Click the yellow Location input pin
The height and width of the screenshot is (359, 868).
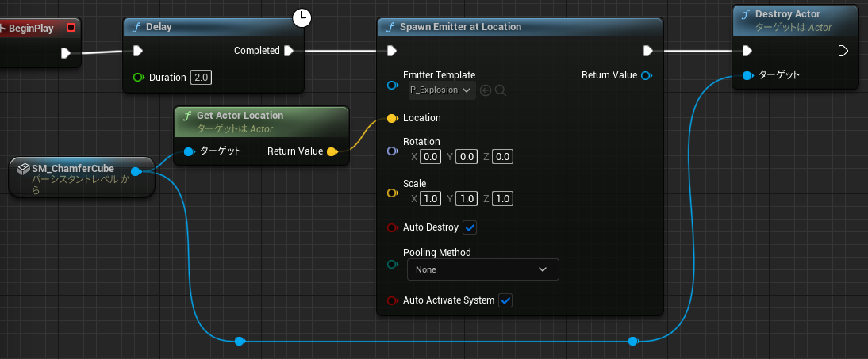tap(392, 118)
